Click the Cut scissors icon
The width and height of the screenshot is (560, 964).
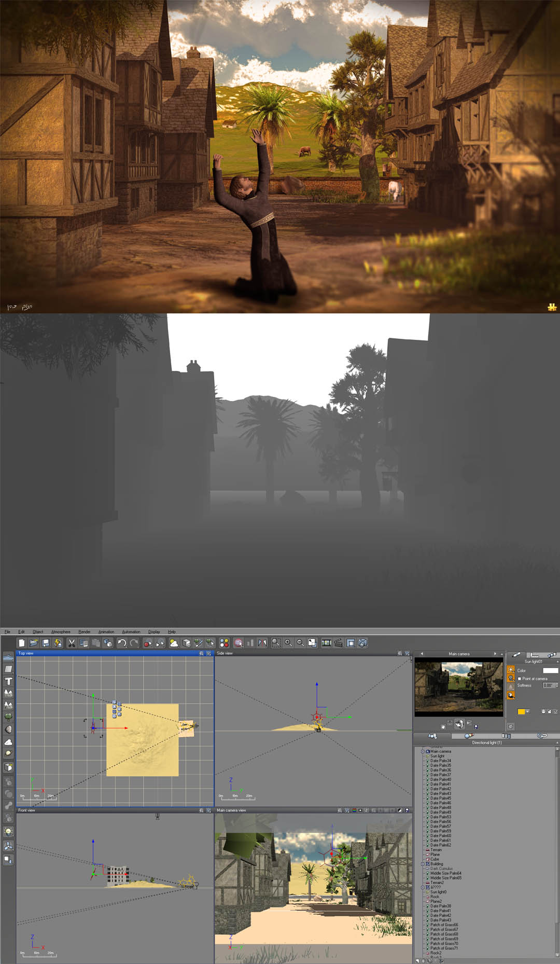[x=72, y=643]
